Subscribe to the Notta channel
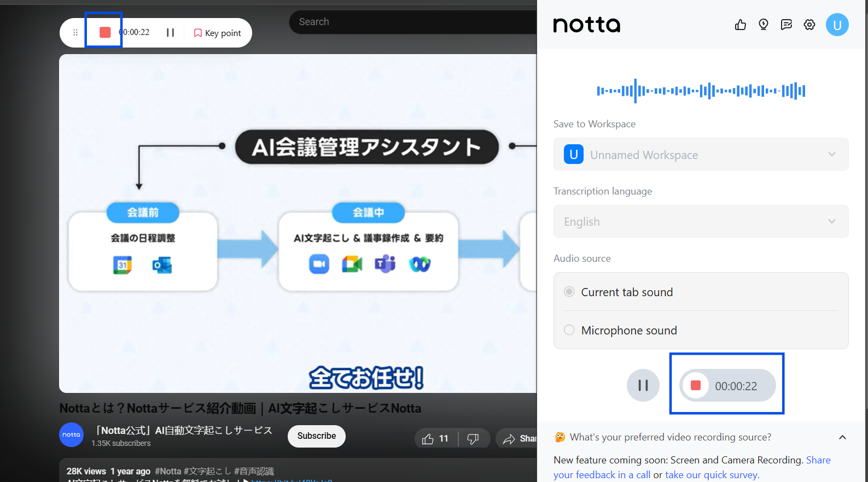 (317, 436)
